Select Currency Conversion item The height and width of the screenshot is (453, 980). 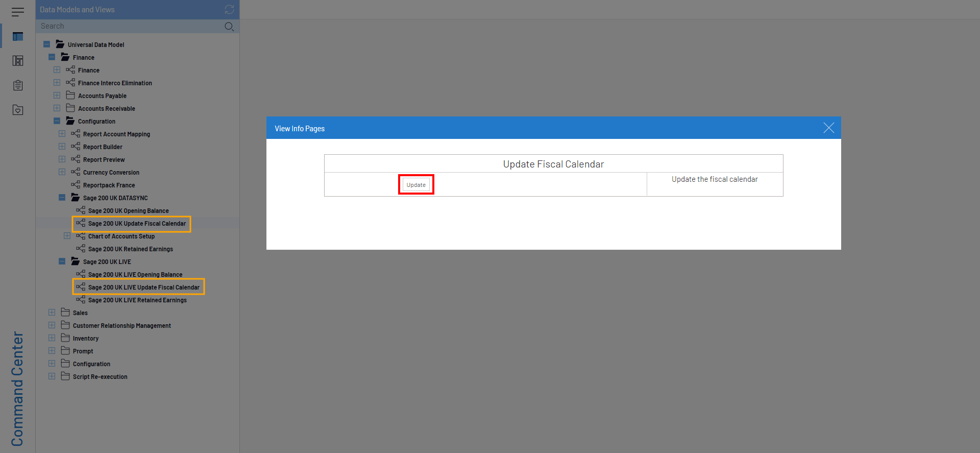tap(111, 173)
